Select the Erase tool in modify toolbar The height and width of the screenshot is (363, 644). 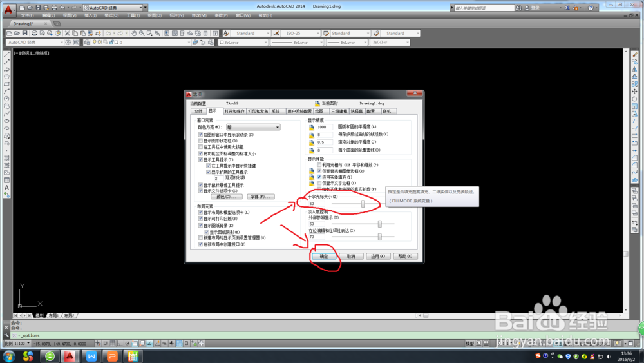634,54
